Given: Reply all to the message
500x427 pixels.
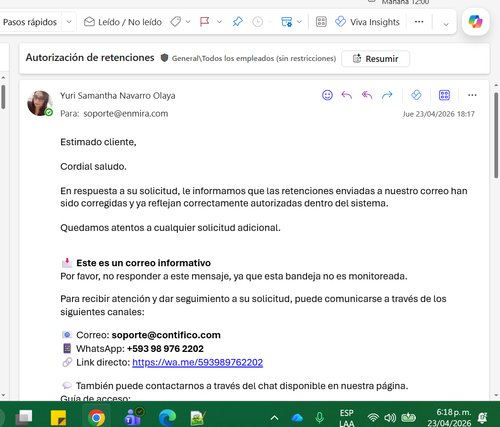Looking at the screenshot, I should (367, 95).
